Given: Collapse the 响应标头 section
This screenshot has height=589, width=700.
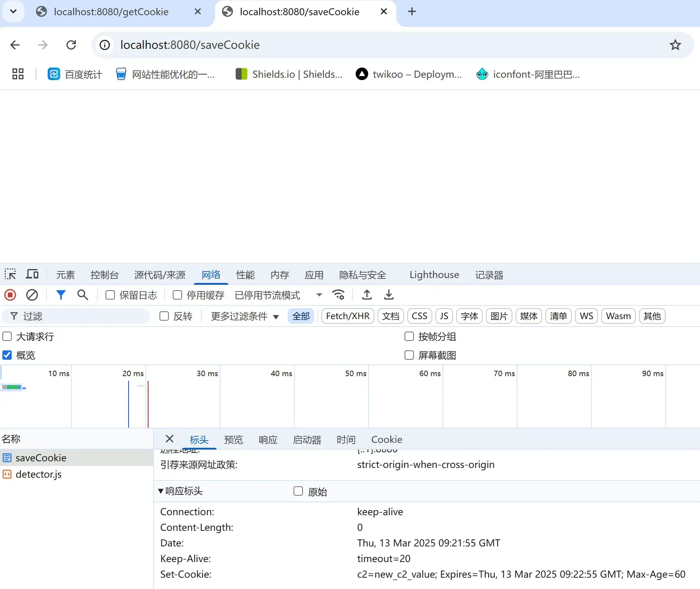Looking at the screenshot, I should [161, 491].
